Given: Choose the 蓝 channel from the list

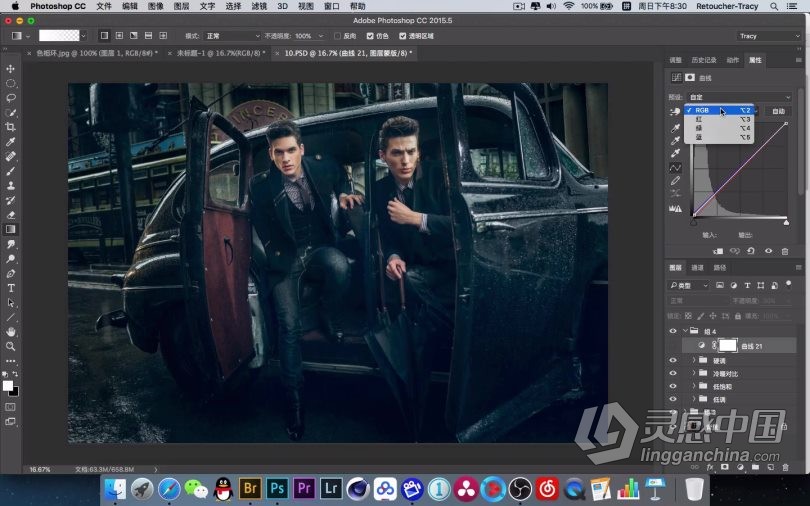Looking at the screenshot, I should pyautogui.click(x=719, y=137).
